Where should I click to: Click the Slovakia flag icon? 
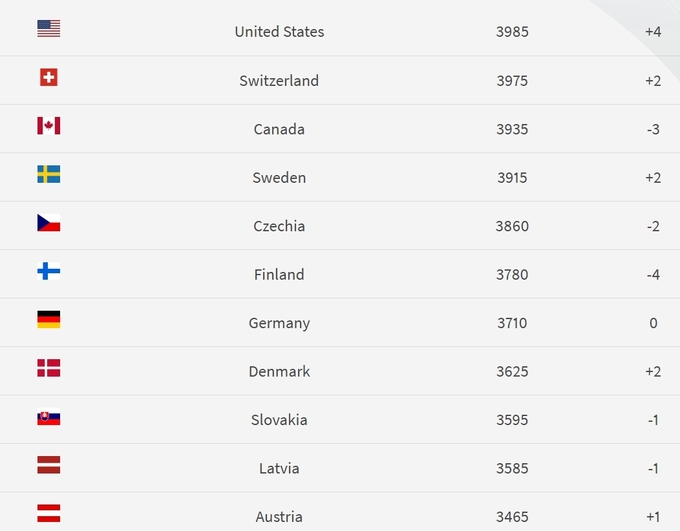pos(48,417)
